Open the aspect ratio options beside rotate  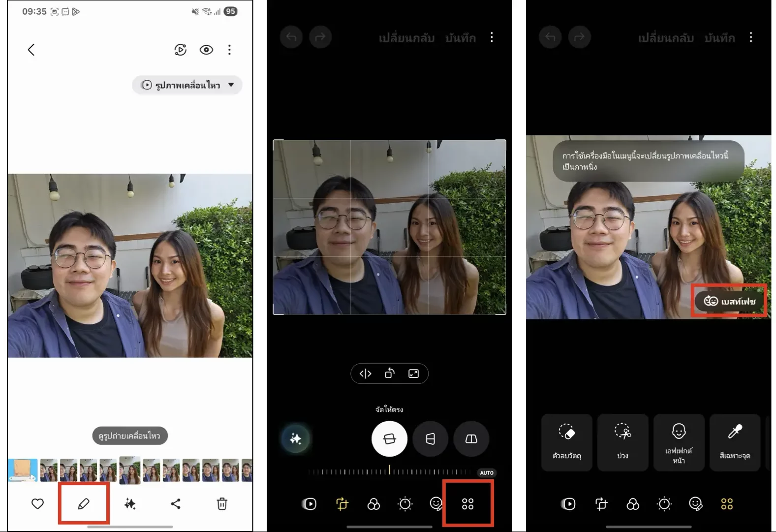pos(413,374)
